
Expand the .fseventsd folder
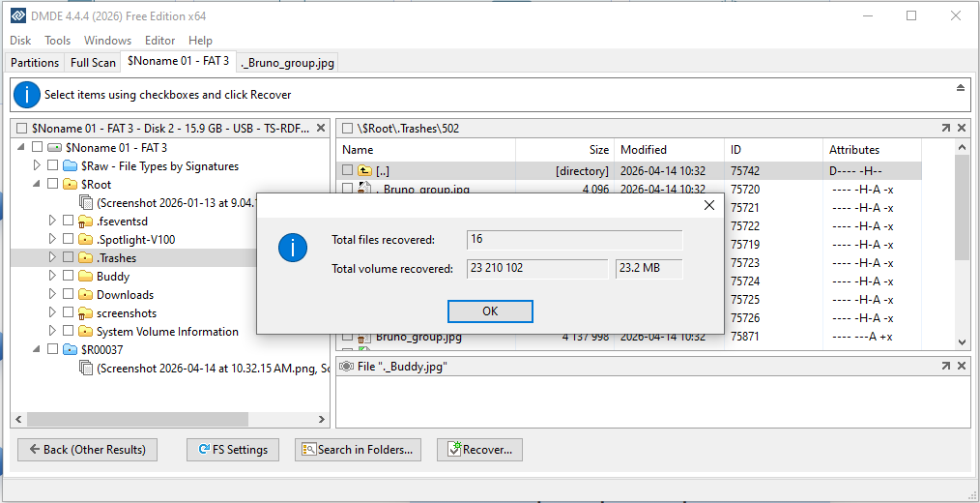point(52,221)
